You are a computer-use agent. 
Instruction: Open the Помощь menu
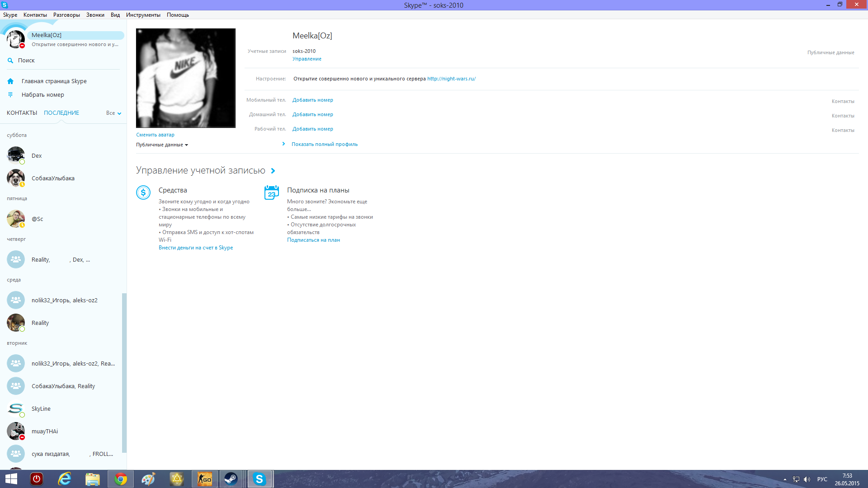click(x=178, y=15)
